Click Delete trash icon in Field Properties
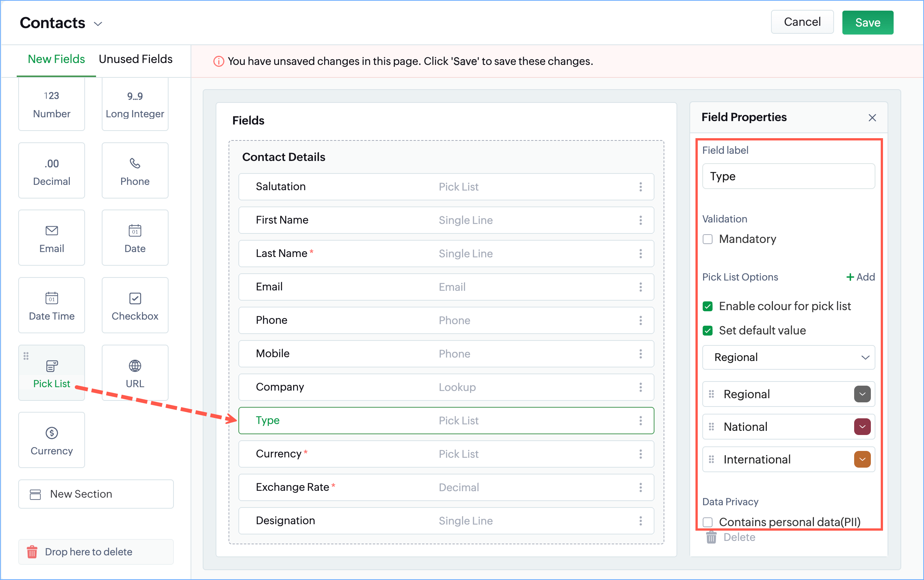924x580 pixels. click(711, 537)
